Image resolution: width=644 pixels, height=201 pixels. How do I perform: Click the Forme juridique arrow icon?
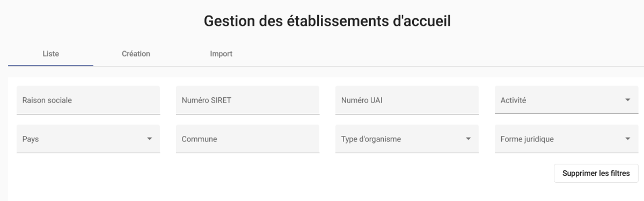click(x=627, y=139)
